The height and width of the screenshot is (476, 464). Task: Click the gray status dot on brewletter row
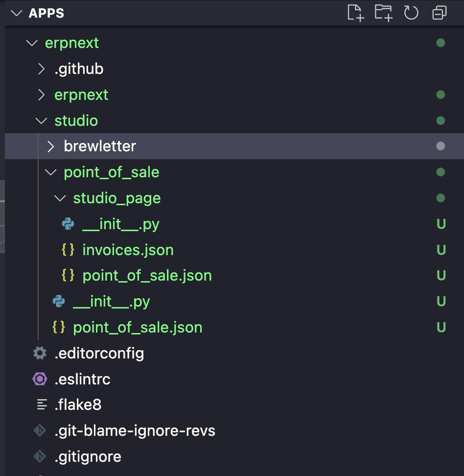(x=441, y=146)
